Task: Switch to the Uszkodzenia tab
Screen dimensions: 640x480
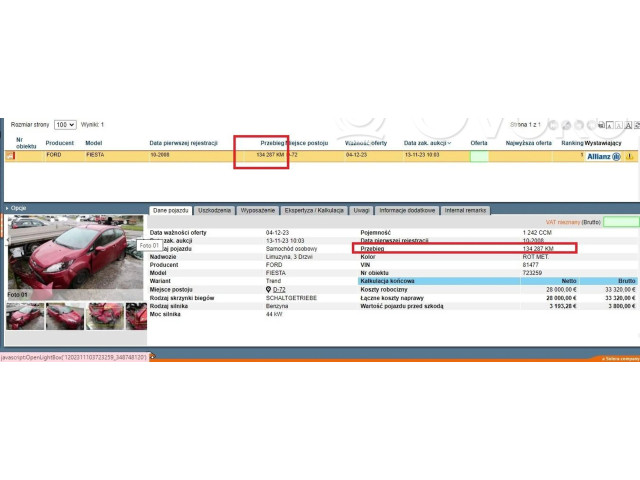Action: (x=214, y=211)
